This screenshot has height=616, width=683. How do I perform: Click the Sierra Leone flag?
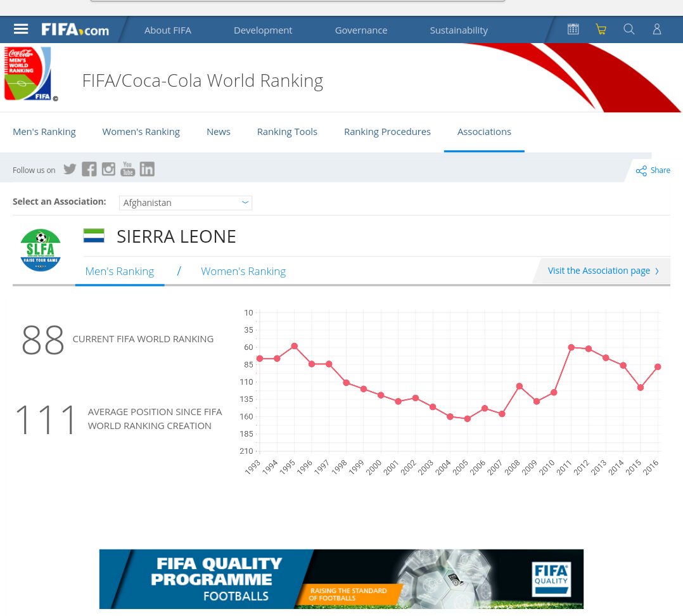[x=94, y=236]
